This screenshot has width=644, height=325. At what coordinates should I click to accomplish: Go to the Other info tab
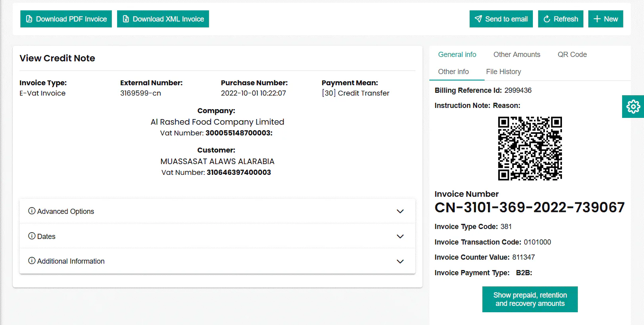(x=453, y=72)
